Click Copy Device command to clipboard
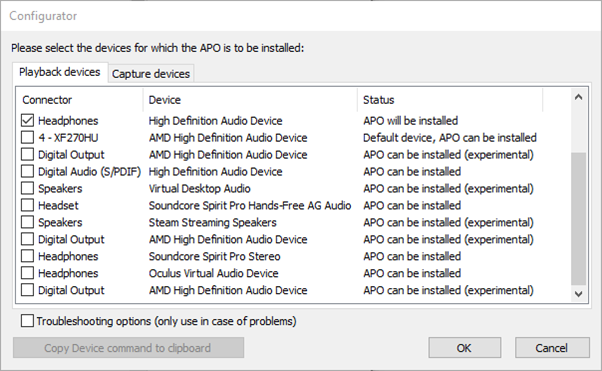 [x=128, y=348]
